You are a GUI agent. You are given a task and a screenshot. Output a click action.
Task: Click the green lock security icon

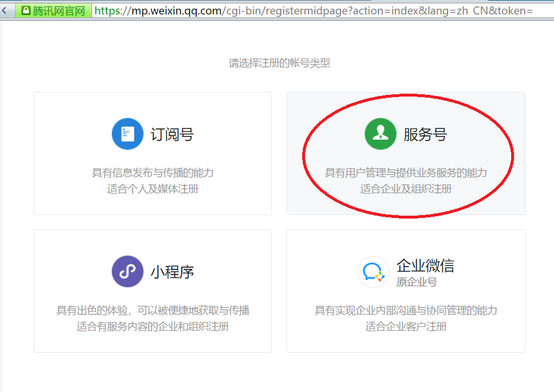[x=26, y=10]
